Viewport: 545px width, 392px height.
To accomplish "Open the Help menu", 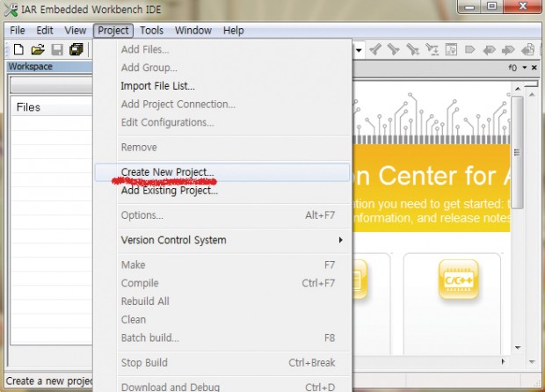I will [234, 31].
